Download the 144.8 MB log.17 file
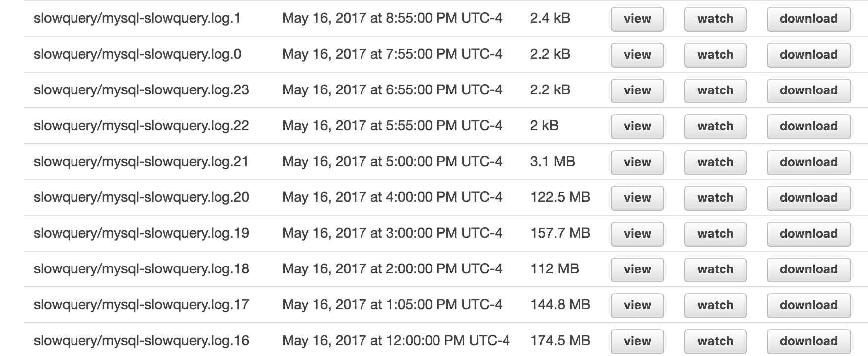 808,305
